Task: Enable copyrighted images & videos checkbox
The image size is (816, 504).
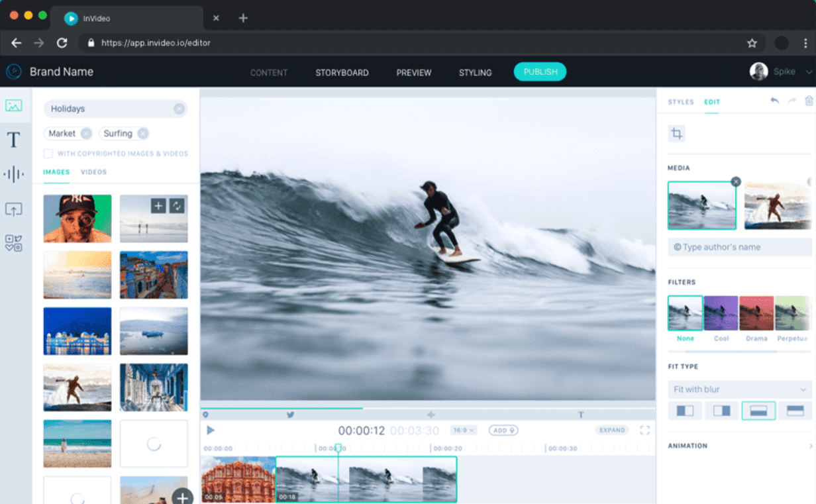Action: click(48, 154)
